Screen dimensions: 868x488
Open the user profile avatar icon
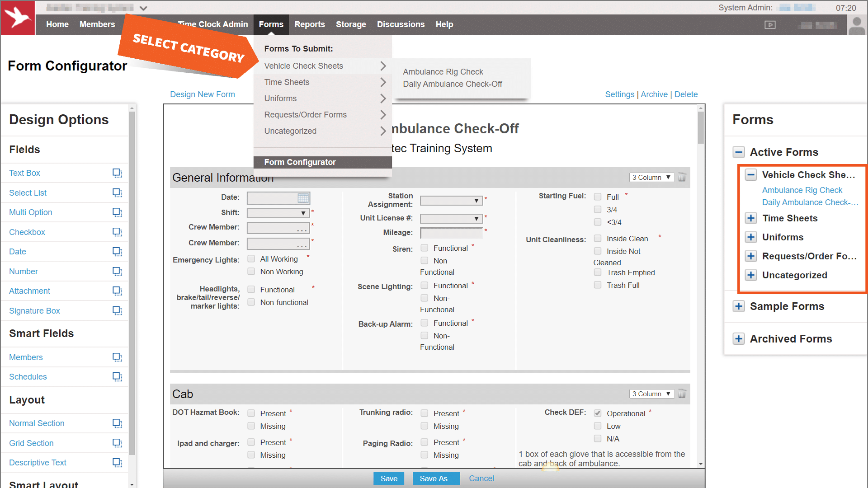[x=856, y=25]
